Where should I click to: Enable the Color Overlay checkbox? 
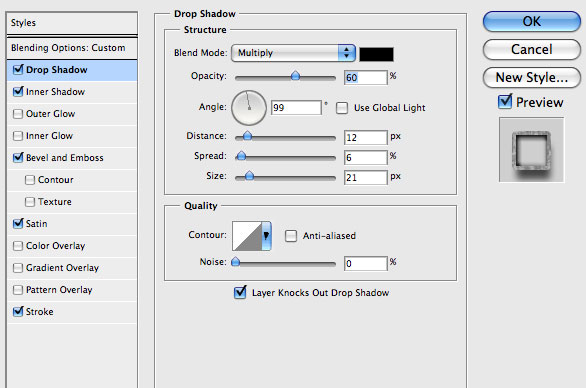coord(18,246)
